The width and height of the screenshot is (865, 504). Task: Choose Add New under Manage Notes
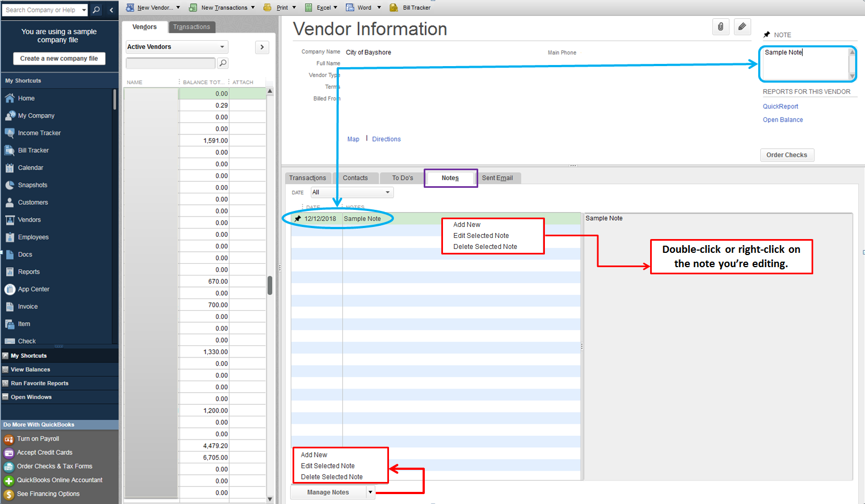coord(313,455)
